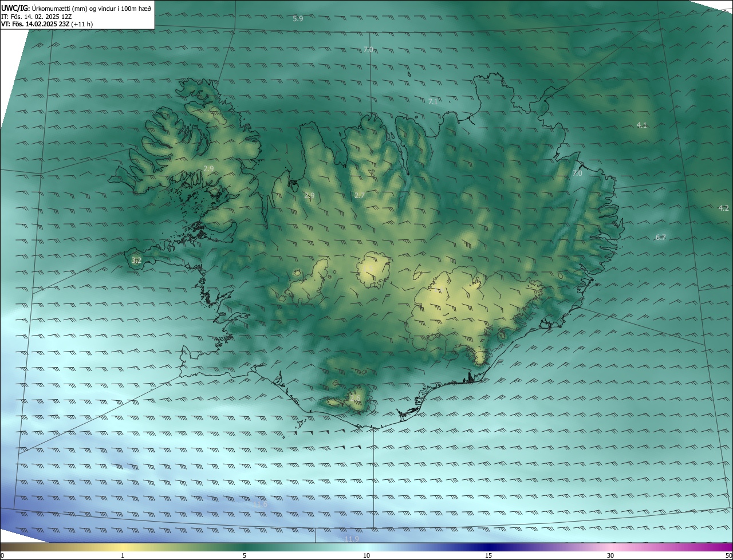
Task: Click the valid time 'VT: Fös. 14.02.2025 23Z (+11 h)'
Action: [x=47, y=24]
